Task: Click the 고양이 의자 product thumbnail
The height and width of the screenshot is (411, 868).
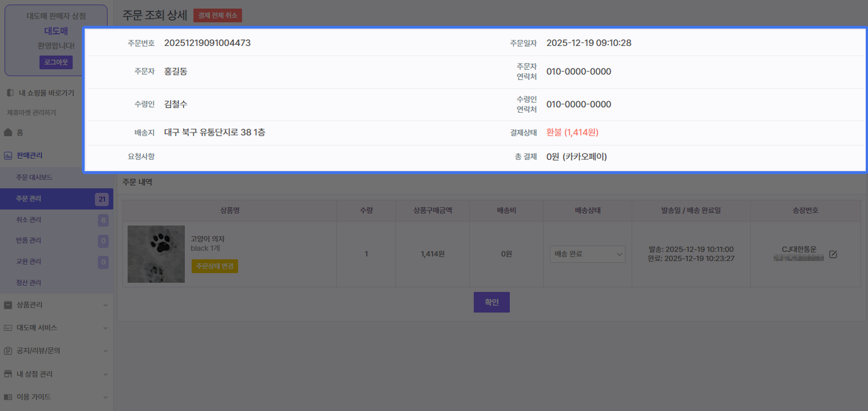Action: coord(156,254)
